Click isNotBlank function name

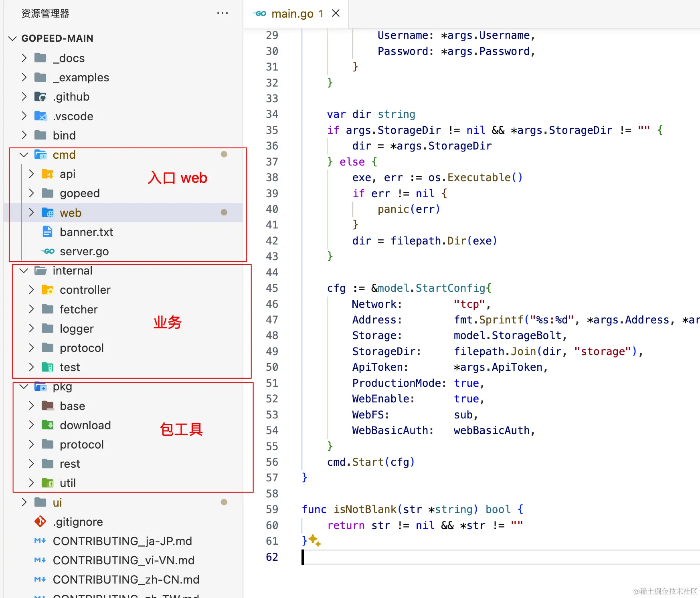pyautogui.click(x=365, y=509)
